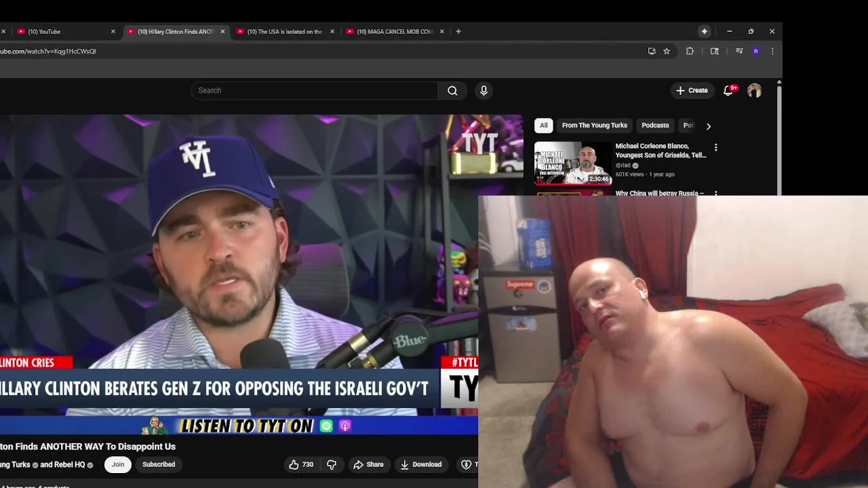This screenshot has width=868, height=488.
Task: Minimize the Chrome window
Action: click(730, 31)
